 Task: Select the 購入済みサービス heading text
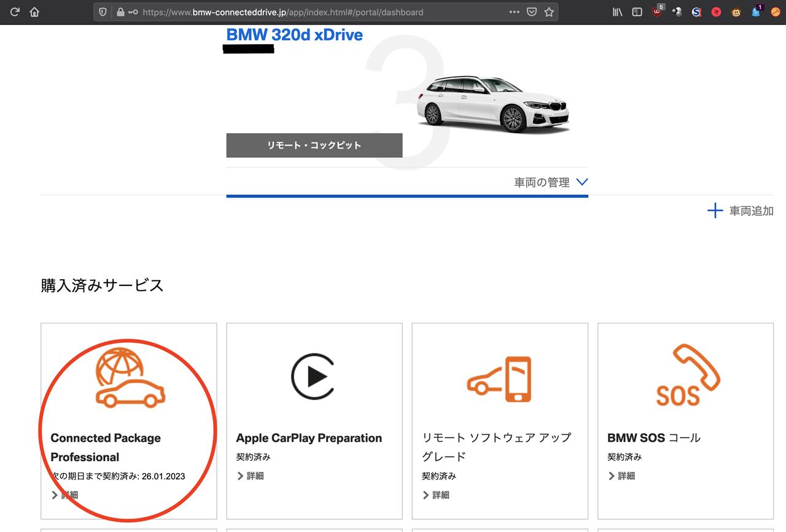point(102,285)
